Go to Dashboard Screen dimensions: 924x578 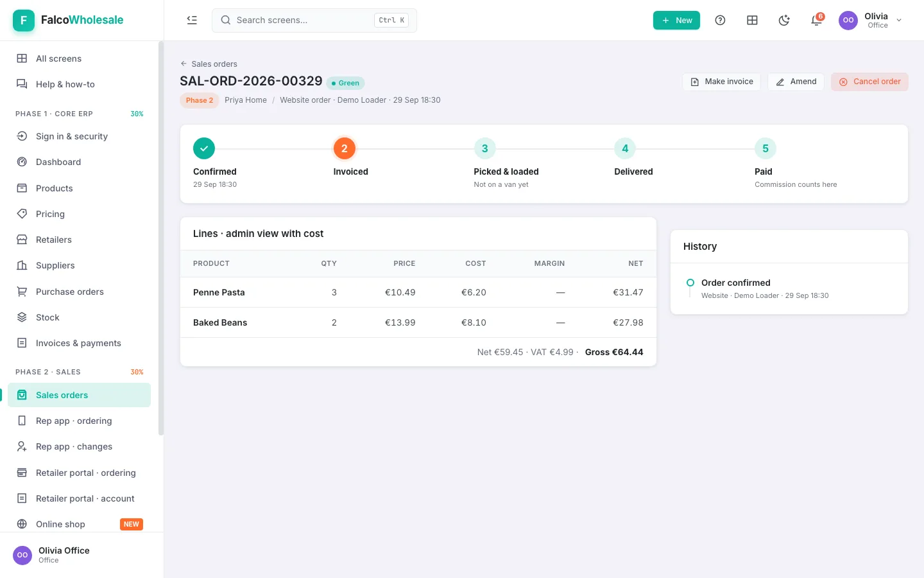click(80, 162)
